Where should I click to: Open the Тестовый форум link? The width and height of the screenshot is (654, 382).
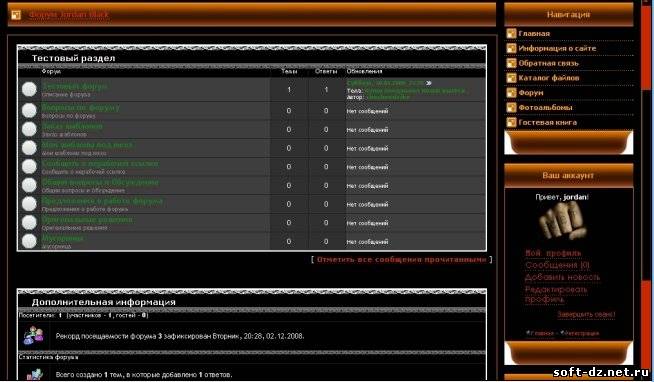74,86
